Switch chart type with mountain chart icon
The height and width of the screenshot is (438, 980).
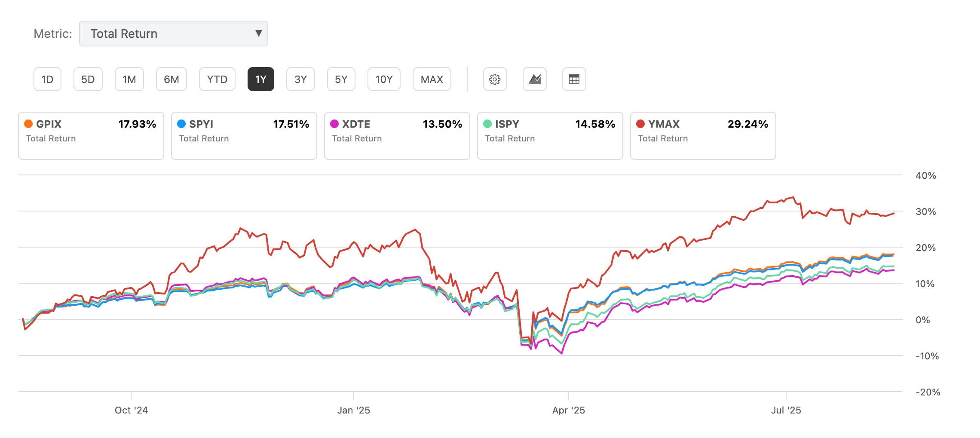pos(534,79)
